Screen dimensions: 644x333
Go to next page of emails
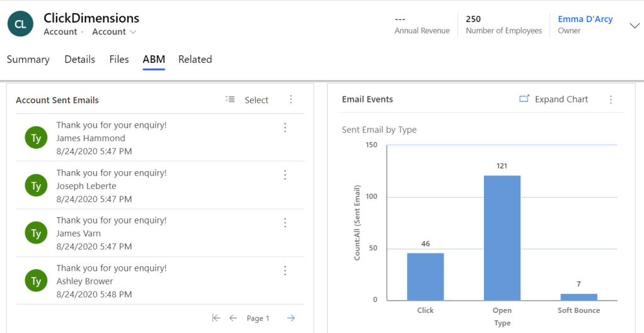pyautogui.click(x=290, y=318)
